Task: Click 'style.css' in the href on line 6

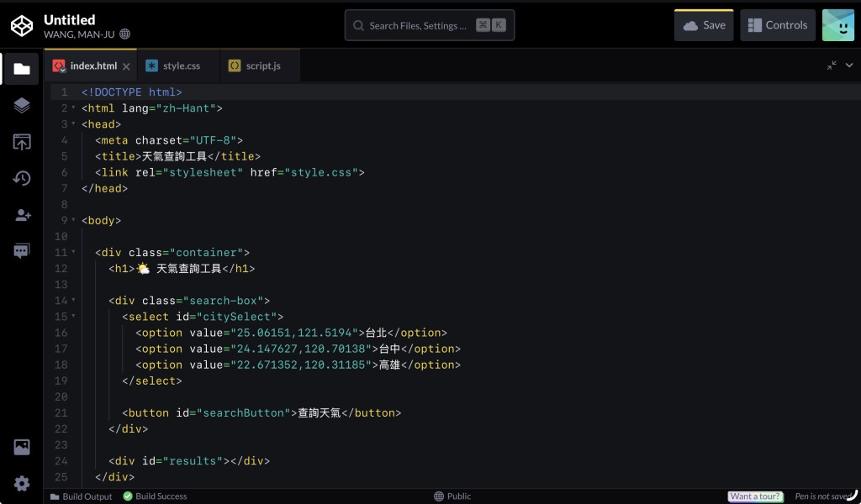Action: 320,173
